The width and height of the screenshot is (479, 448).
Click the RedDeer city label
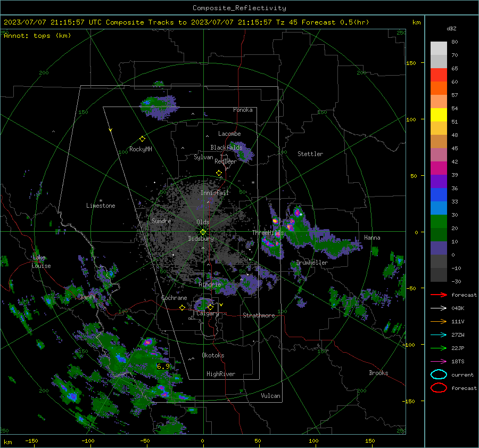226,161
